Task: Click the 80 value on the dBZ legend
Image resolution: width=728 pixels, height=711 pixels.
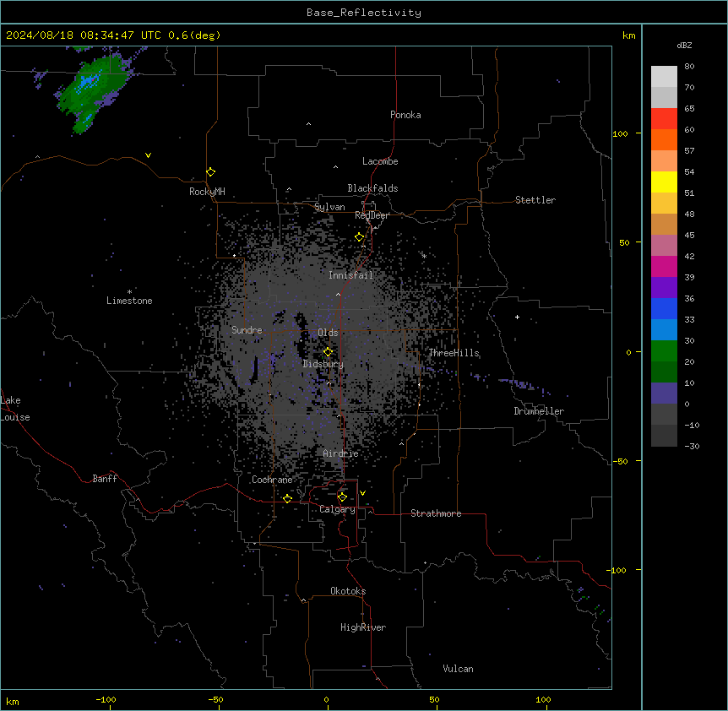Action: tap(689, 67)
